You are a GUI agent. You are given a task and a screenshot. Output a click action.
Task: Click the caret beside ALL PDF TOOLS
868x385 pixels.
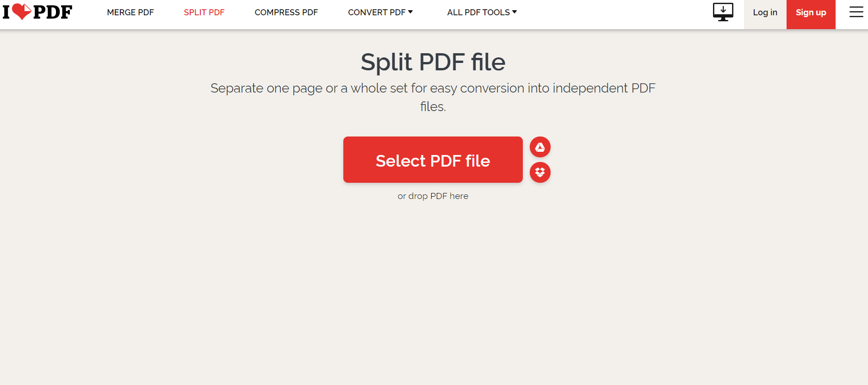click(515, 12)
